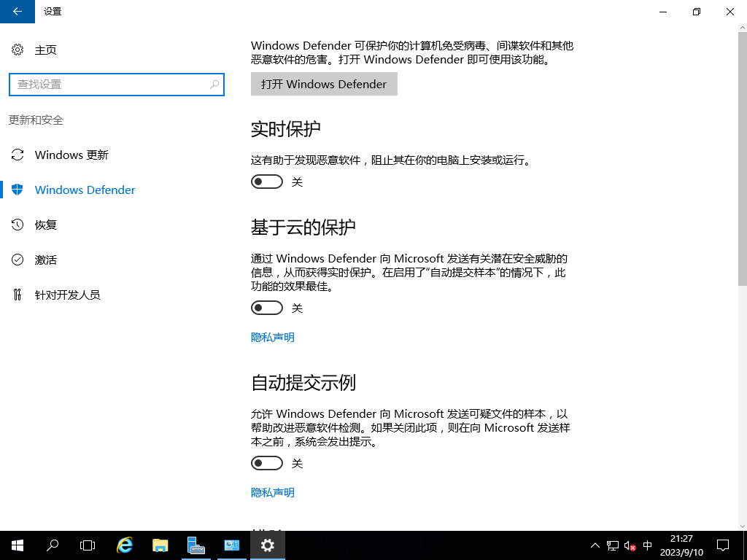Click the 自动提交示例 heading

(303, 382)
